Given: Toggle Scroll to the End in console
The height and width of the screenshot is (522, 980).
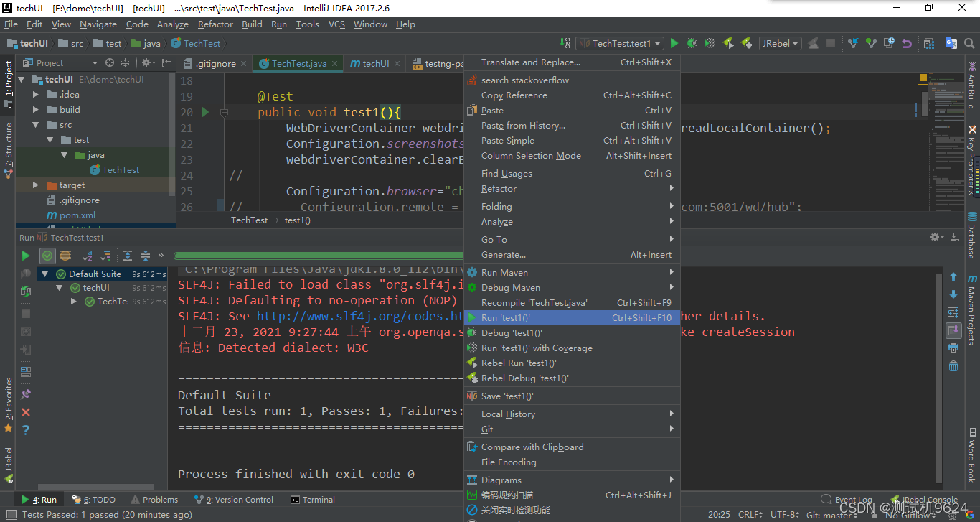Looking at the screenshot, I should [x=953, y=330].
